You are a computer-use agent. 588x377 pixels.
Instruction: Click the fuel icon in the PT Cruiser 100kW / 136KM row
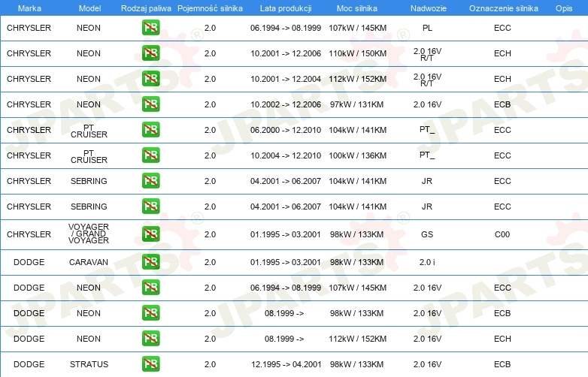point(150,155)
